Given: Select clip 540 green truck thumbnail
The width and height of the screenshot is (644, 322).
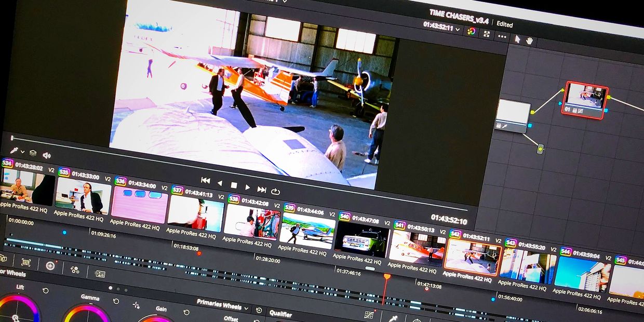Looking at the screenshot, I should tap(362, 239).
